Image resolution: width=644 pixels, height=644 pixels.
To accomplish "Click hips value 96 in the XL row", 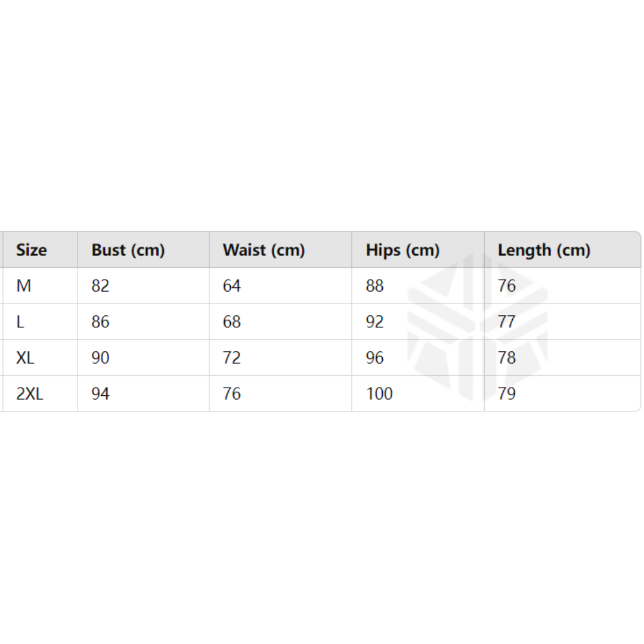I will [375, 358].
